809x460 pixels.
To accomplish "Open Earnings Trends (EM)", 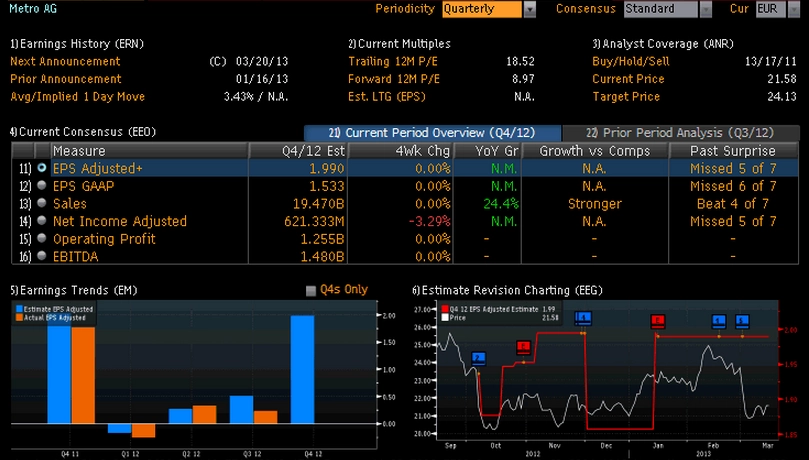I will [x=74, y=290].
